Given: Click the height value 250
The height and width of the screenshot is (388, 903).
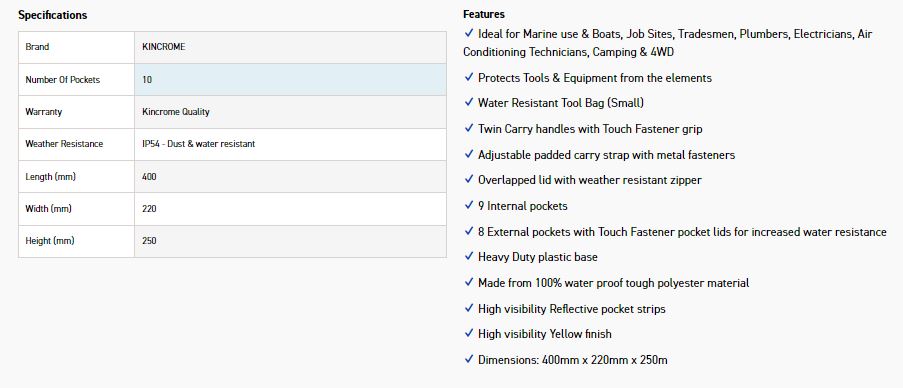Looking at the screenshot, I should click(149, 241).
